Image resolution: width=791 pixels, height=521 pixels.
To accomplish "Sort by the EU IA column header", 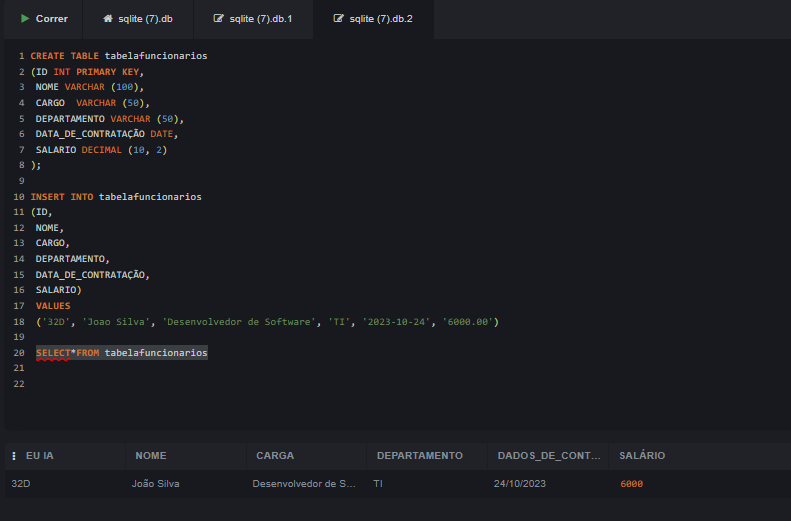I will (x=40, y=456).
